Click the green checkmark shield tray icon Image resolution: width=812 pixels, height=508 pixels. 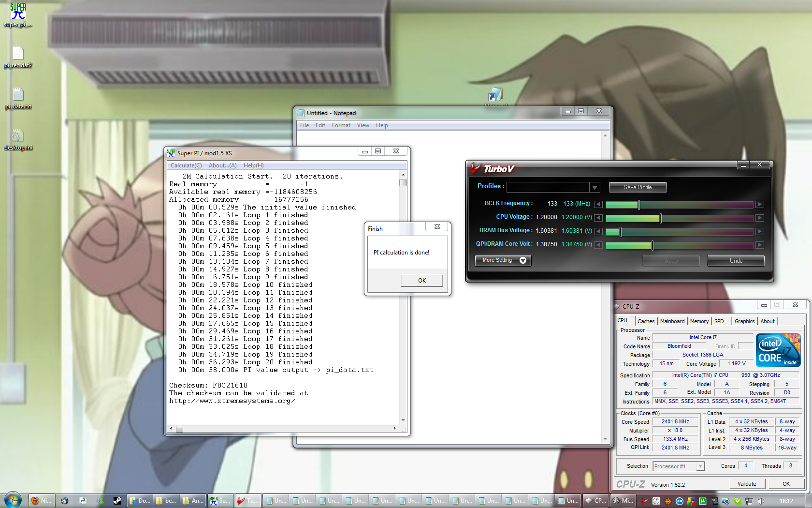(737, 501)
